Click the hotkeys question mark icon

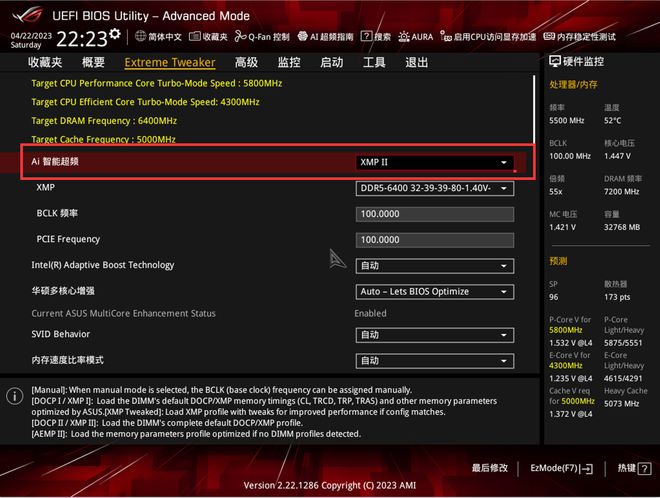[644, 468]
